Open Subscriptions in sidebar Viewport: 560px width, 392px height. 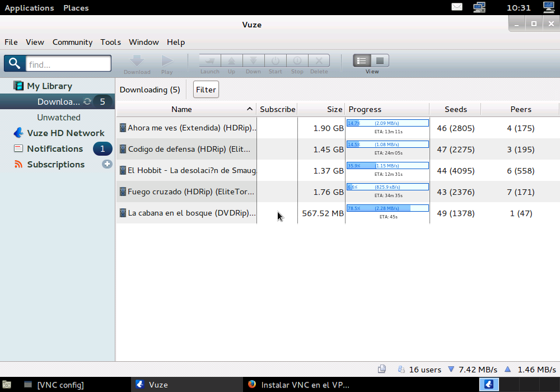tap(55, 165)
